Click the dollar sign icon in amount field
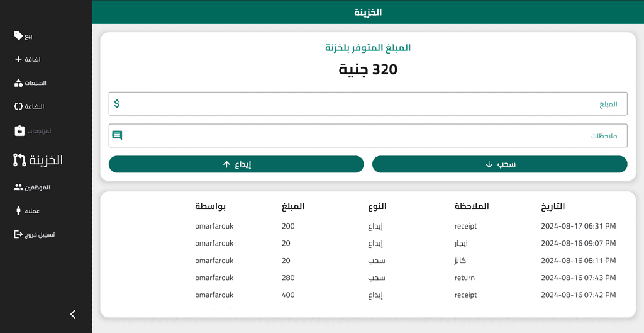The height and width of the screenshot is (333, 644). click(x=117, y=104)
